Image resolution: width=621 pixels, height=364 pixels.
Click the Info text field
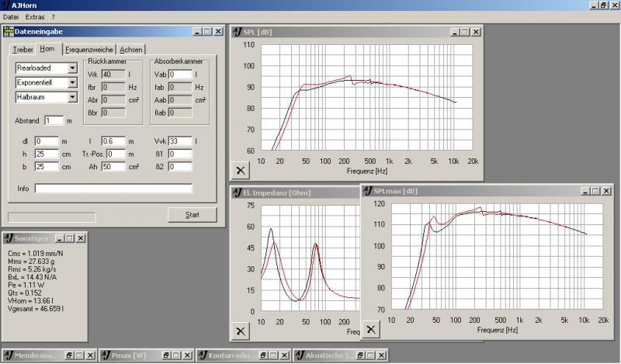[x=113, y=188]
